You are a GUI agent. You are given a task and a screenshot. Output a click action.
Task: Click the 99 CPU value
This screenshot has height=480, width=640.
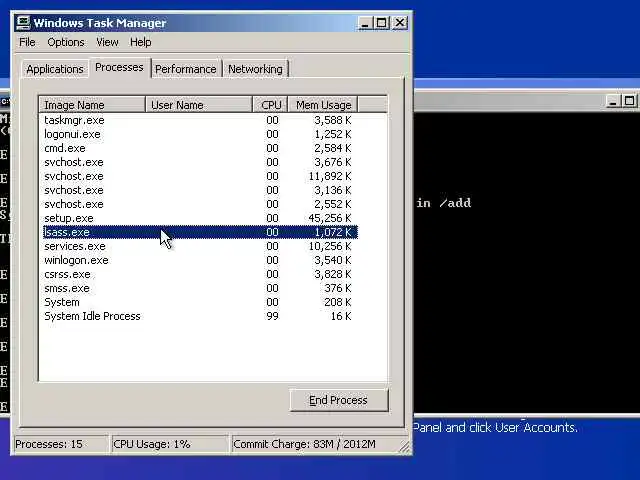272,316
